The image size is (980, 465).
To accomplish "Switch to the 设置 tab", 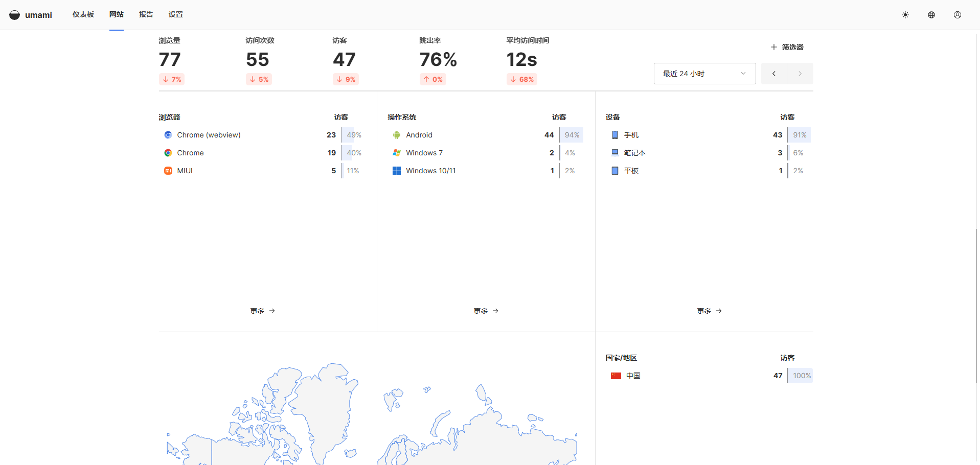I will (175, 14).
